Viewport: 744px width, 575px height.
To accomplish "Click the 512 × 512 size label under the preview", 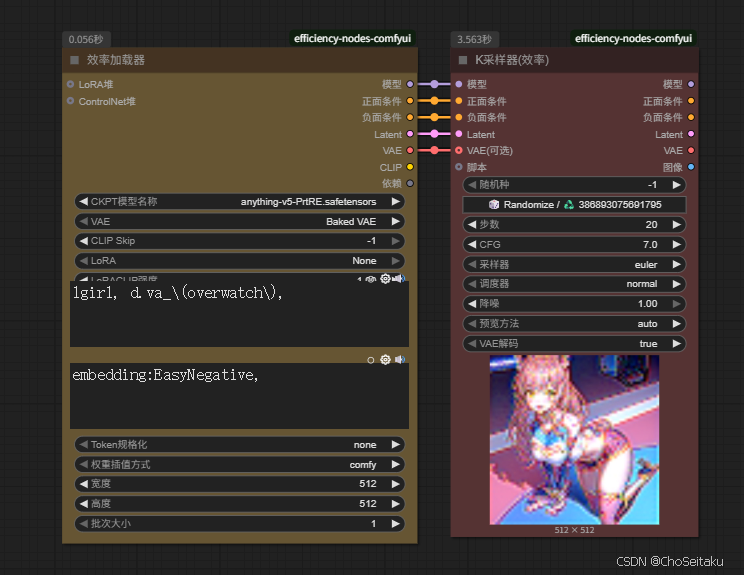I will click(x=574, y=530).
